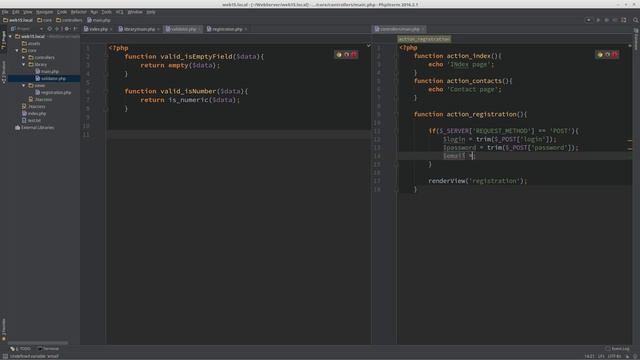Open Opera browser icon in left editor
The image size is (640, 360).
point(354,54)
